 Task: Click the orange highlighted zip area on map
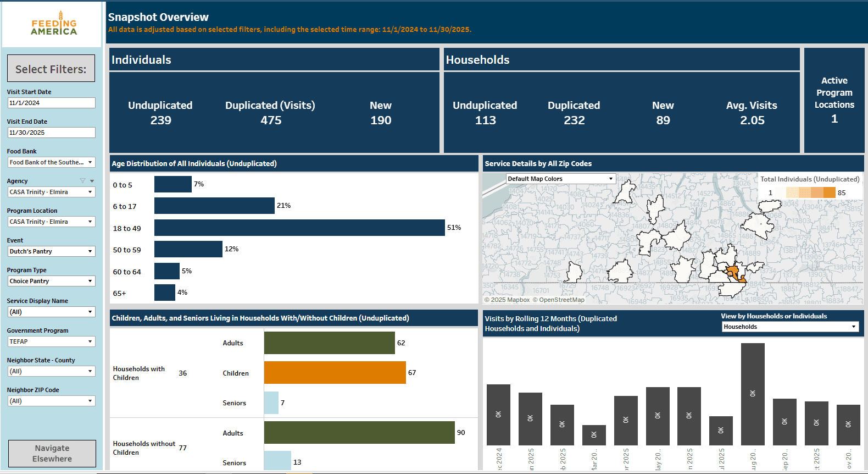click(x=733, y=272)
